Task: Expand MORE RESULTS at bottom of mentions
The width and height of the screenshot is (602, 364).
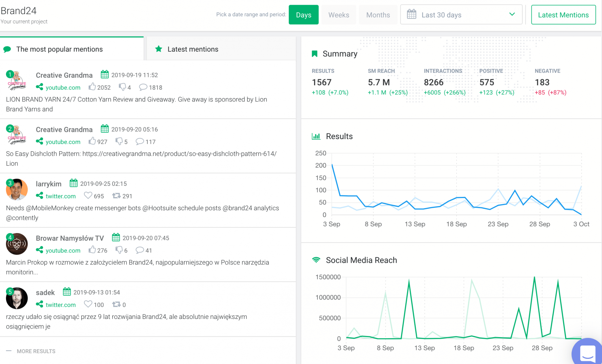Action: pyautogui.click(x=36, y=351)
